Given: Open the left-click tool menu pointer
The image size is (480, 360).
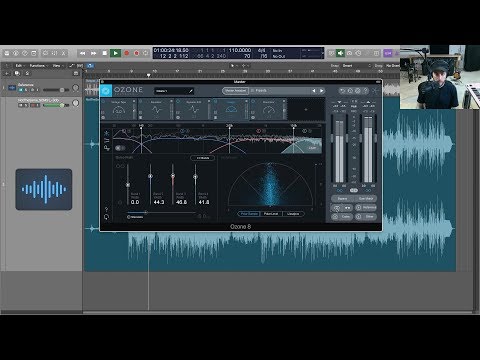Looking at the screenshot, I should (x=233, y=66).
